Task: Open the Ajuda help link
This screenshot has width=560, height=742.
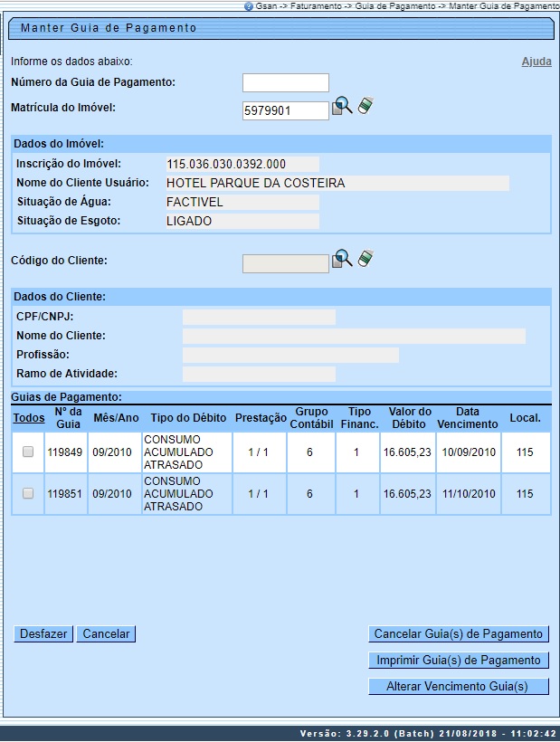Action: point(536,62)
